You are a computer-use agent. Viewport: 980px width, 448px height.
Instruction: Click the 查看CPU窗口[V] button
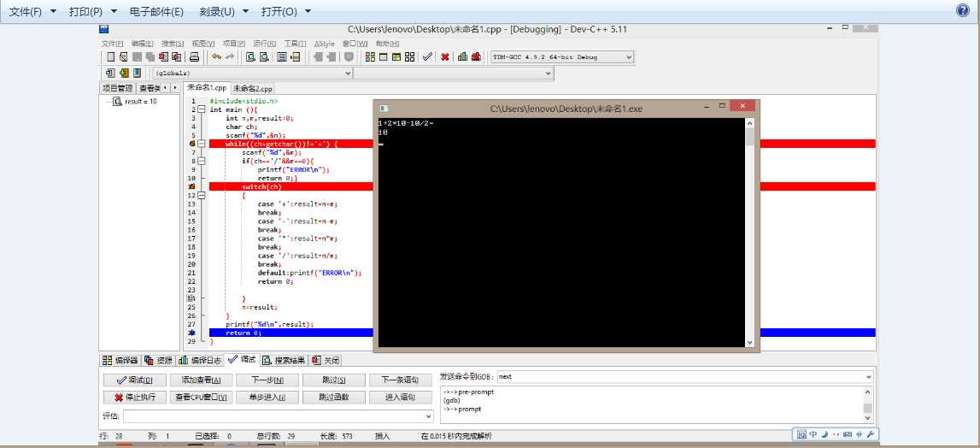pos(202,397)
